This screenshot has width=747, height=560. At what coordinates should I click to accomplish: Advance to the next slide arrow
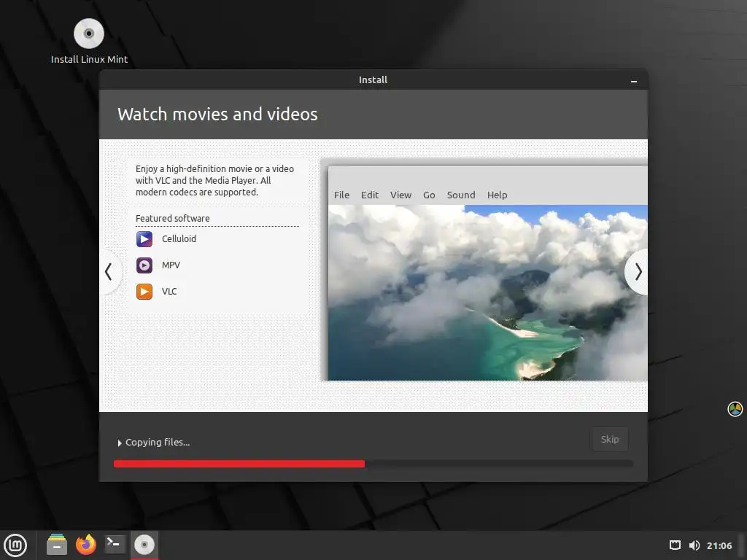tap(638, 272)
